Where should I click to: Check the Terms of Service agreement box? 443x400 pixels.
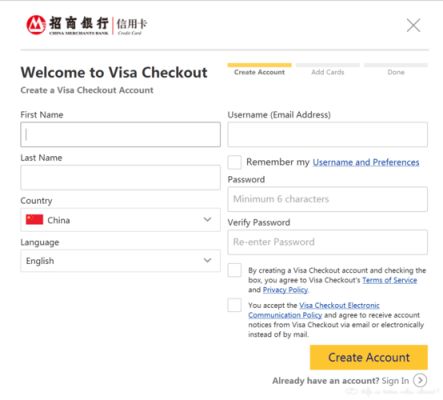[x=235, y=270]
